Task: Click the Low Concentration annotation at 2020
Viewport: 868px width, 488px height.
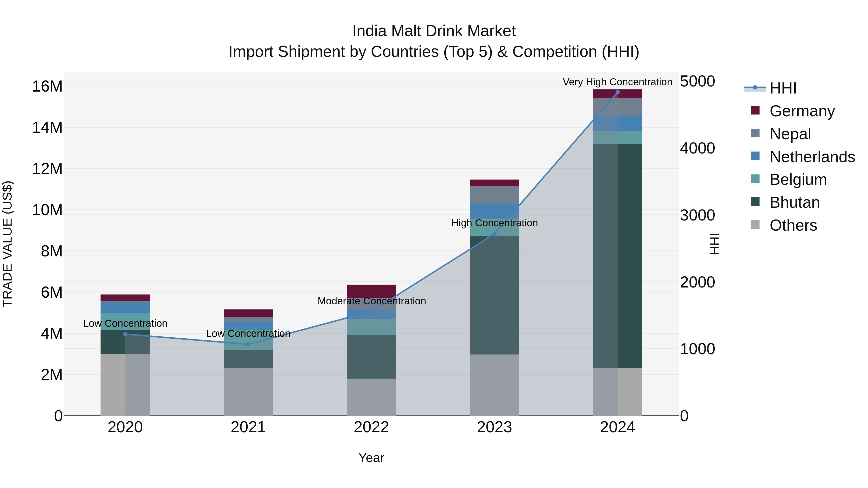Action: 125,323
